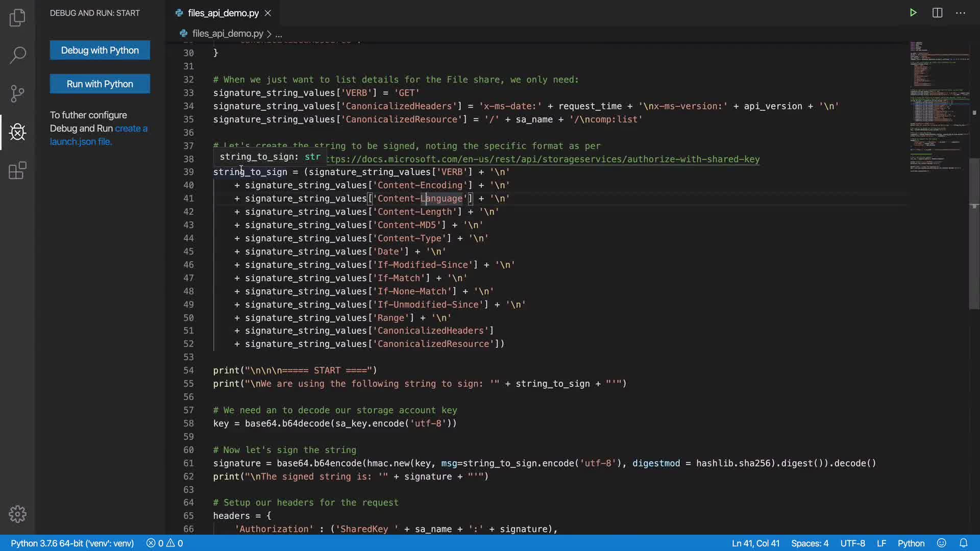
Task: Run Python file with play icon
Action: 913,13
